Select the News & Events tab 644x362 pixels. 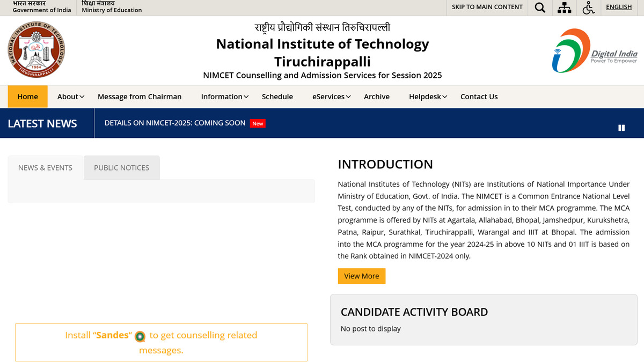(45, 168)
